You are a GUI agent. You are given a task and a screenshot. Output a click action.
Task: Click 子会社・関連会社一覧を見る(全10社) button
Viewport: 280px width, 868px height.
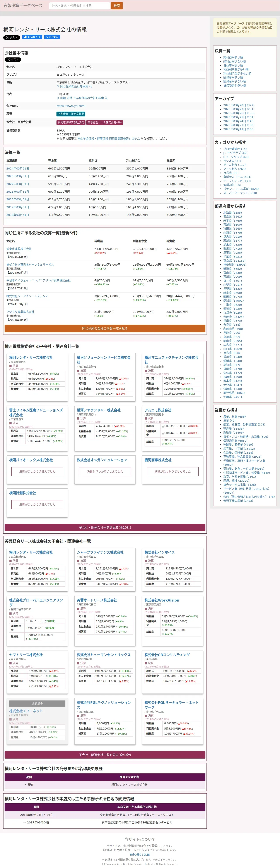click(105, 527)
